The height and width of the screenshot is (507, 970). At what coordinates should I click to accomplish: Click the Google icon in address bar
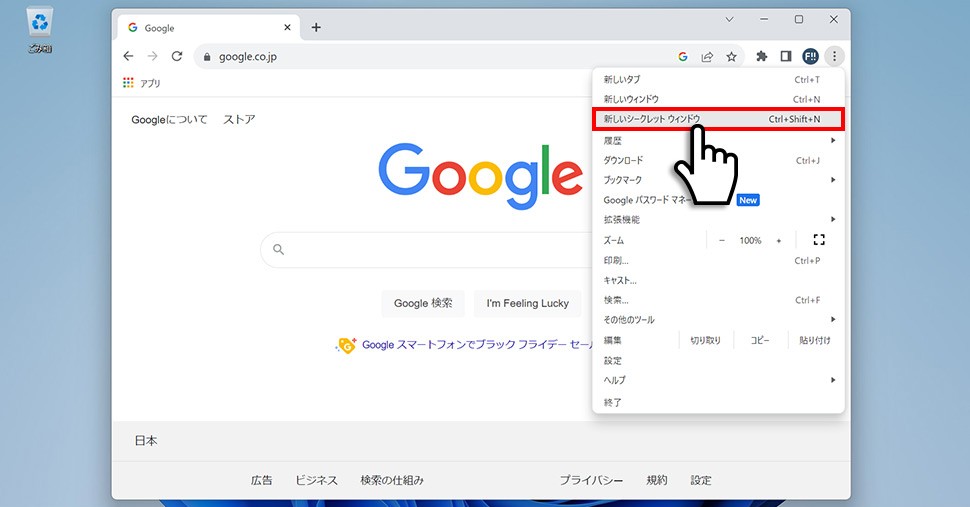[683, 57]
